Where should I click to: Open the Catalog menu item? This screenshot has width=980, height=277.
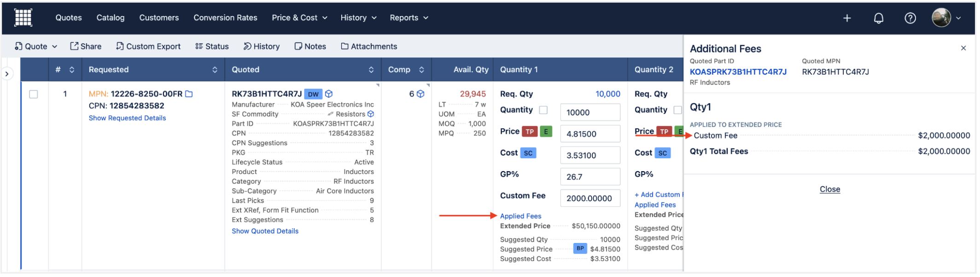111,18
